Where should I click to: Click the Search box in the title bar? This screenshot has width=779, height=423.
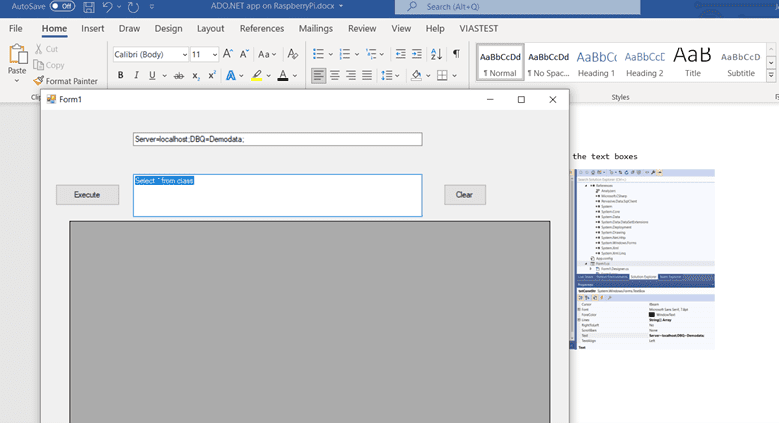point(517,7)
